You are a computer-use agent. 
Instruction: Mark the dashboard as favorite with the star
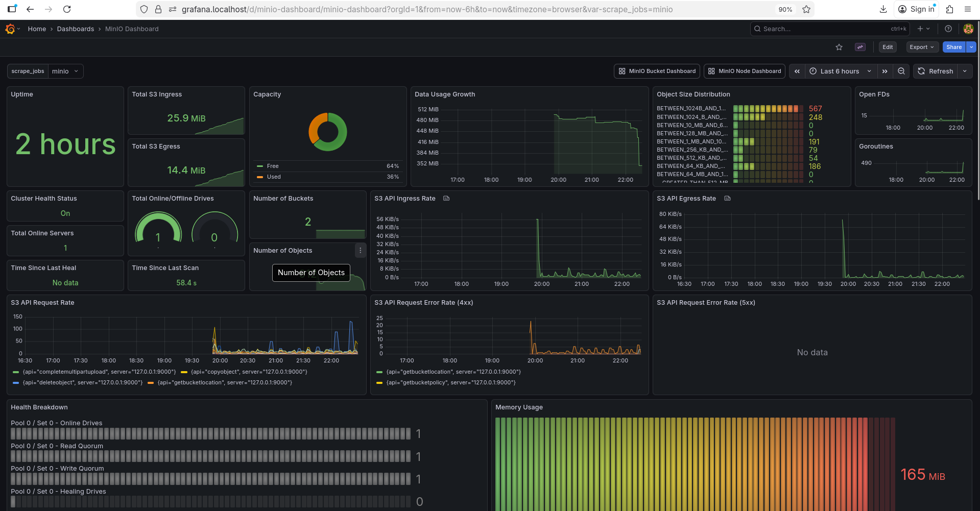(x=839, y=47)
